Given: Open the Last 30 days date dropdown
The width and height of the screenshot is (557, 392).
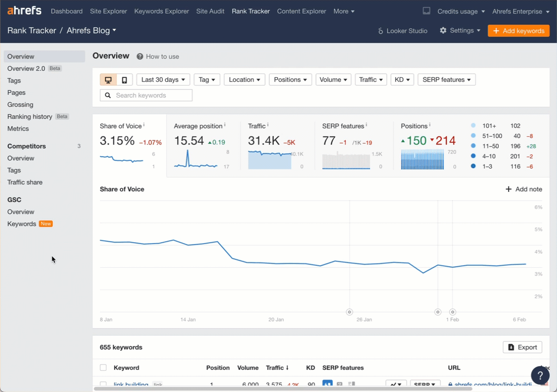Looking at the screenshot, I should tap(163, 79).
